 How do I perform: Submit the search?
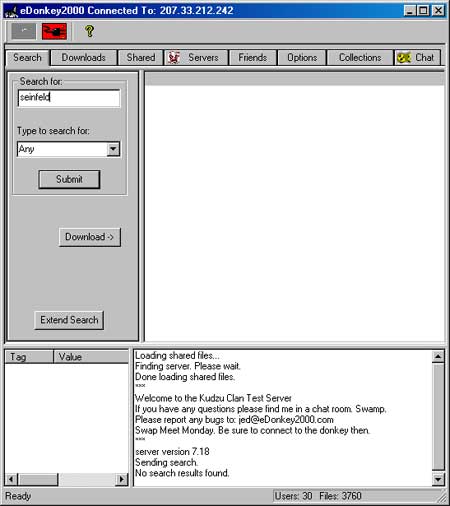pos(69,179)
